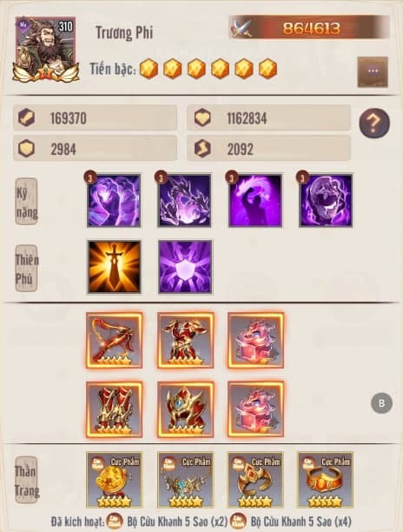
Task: Open the top dragon treasure box slot
Action: coord(256,340)
